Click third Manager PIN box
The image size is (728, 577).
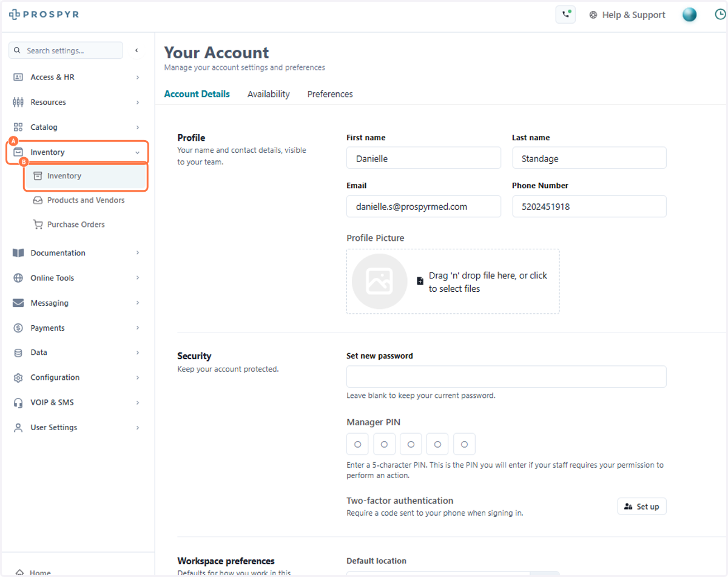click(x=411, y=444)
